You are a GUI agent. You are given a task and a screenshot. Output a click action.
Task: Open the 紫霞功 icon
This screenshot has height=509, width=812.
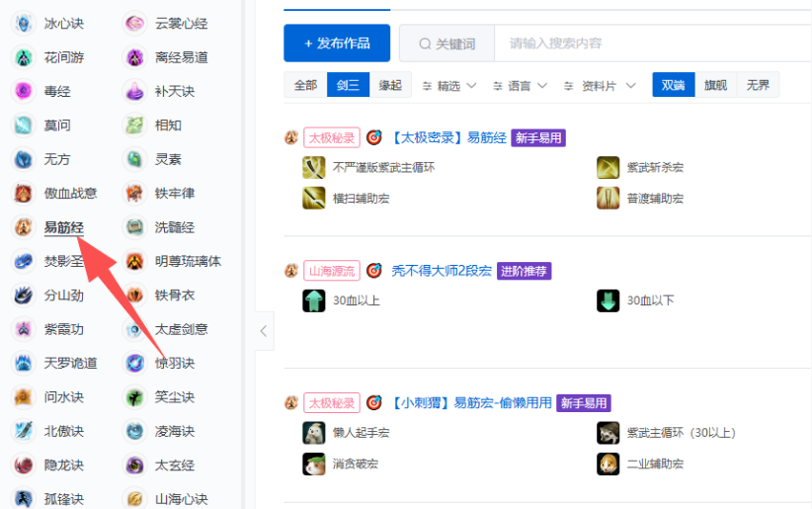coord(24,329)
